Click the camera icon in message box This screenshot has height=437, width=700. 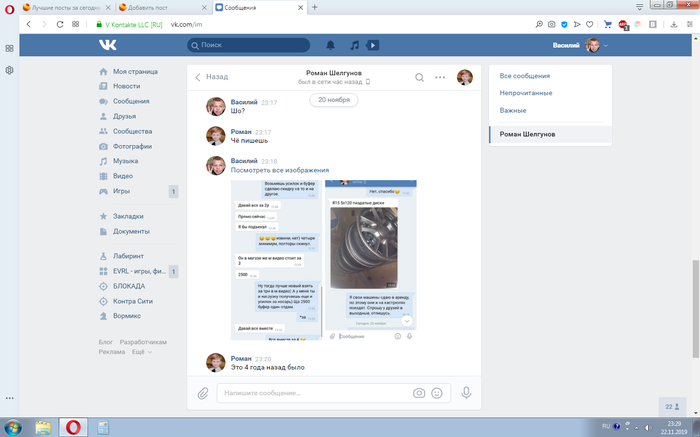pyautogui.click(x=419, y=393)
